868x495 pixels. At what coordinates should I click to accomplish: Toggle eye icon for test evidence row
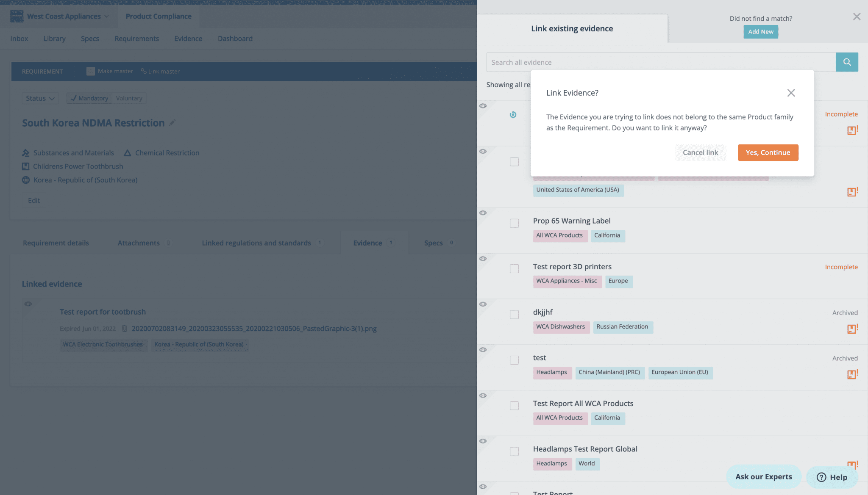483,350
